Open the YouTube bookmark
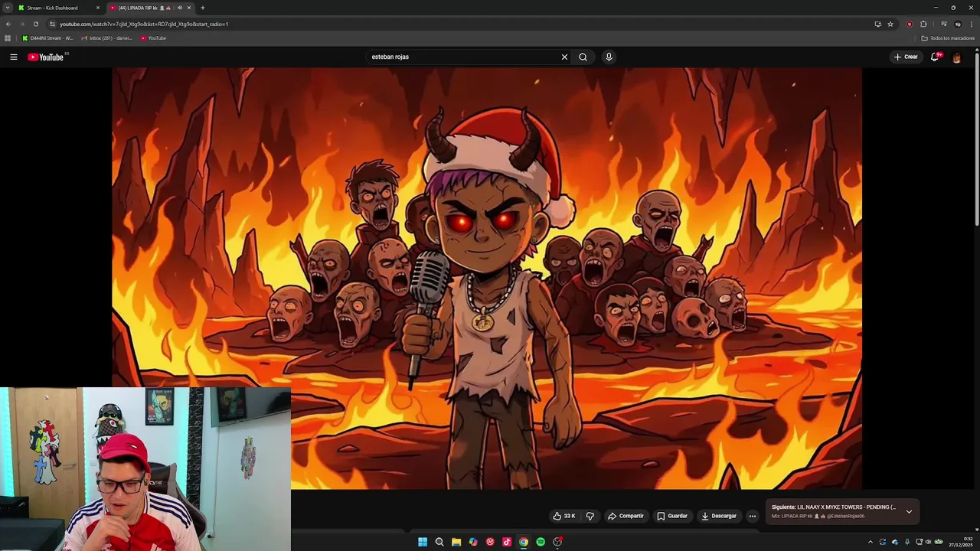The image size is (980, 551). pyautogui.click(x=153, y=38)
